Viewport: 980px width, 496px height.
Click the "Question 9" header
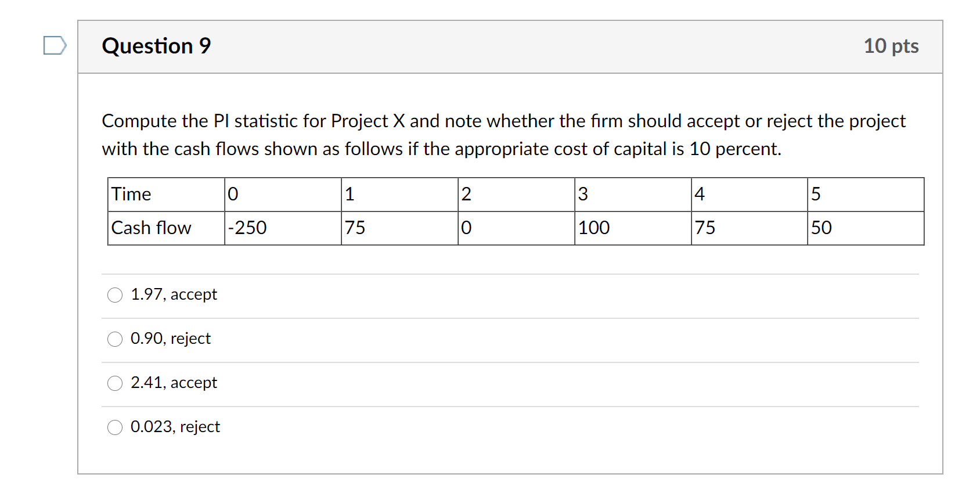coord(156,46)
